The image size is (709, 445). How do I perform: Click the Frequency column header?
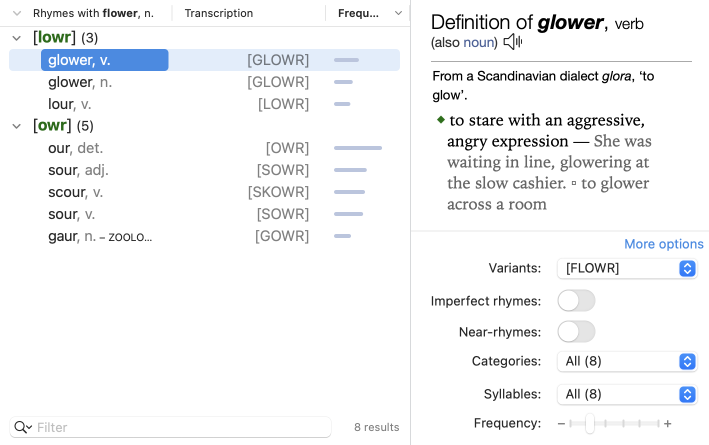pyautogui.click(x=358, y=14)
